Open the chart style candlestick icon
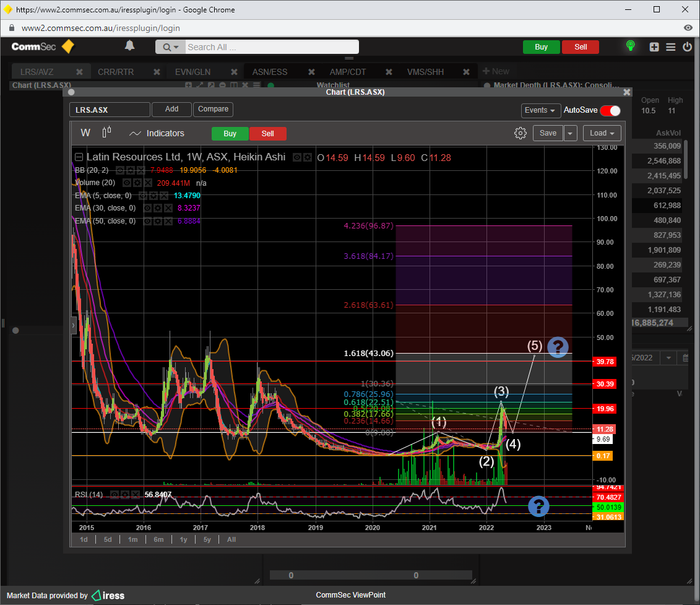Viewport: 700px width, 605px height. 106,133
